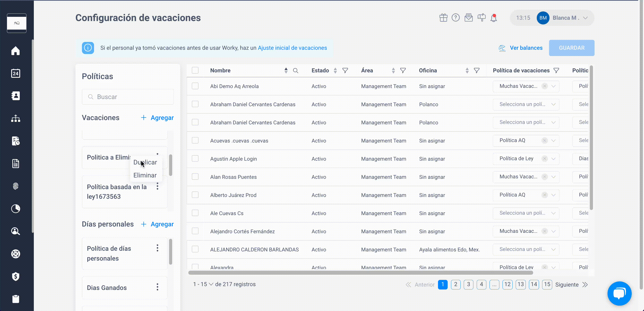This screenshot has width=644, height=311.
Task: Check the Alberto Juárez Prod row
Action: pos(195,195)
